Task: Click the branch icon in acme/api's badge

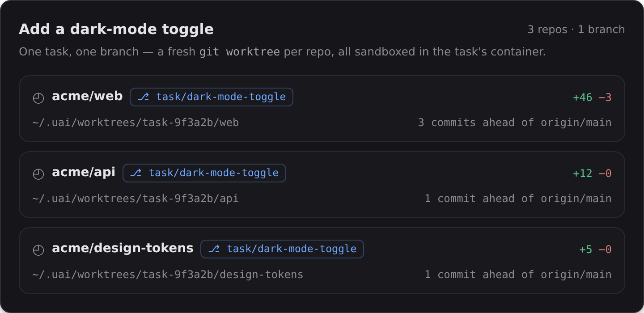Action: point(136,173)
